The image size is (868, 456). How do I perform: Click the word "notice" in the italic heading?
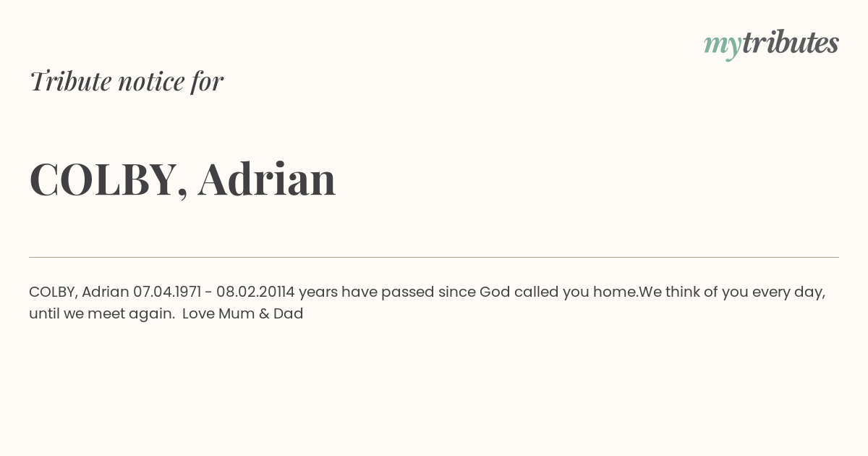click(x=152, y=82)
